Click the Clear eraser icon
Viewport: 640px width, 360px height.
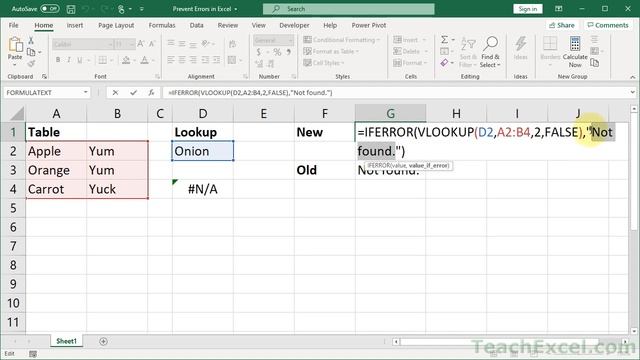444,62
